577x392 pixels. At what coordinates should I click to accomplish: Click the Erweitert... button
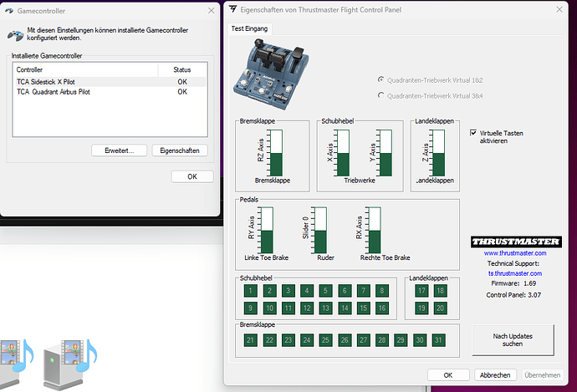coord(120,150)
